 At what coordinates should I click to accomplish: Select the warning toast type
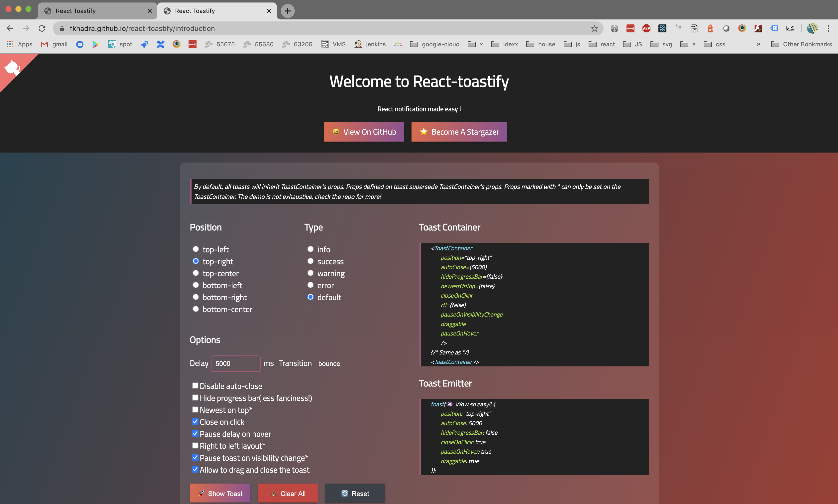(x=310, y=273)
